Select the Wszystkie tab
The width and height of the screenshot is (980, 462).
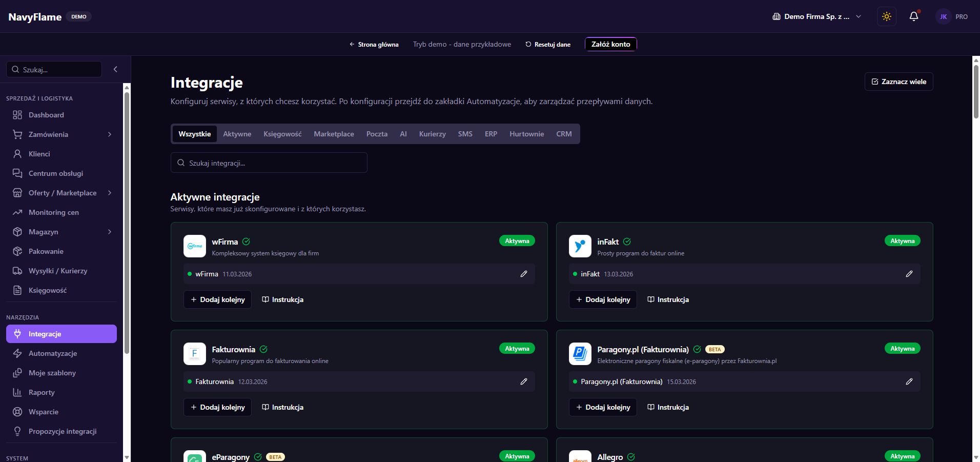(x=195, y=134)
